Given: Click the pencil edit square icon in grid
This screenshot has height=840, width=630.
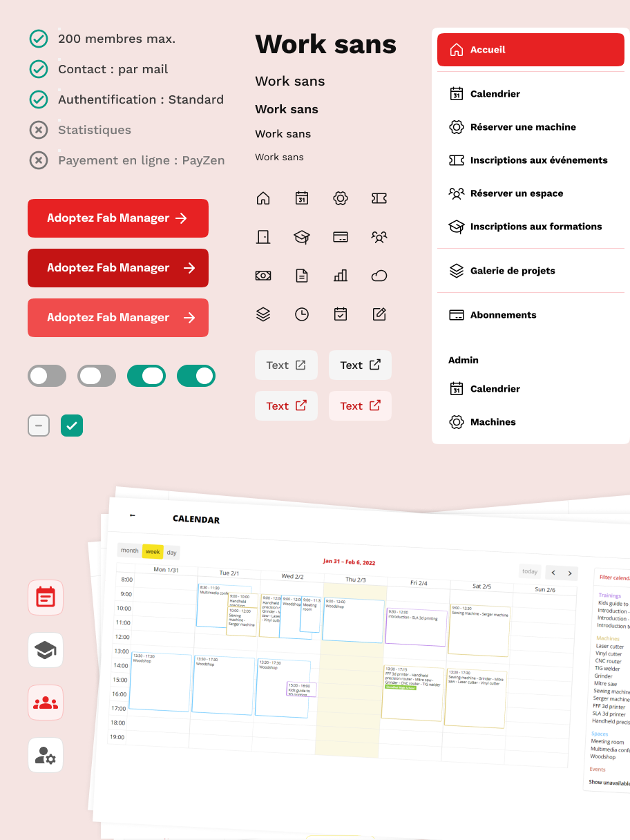Looking at the screenshot, I should [379, 314].
